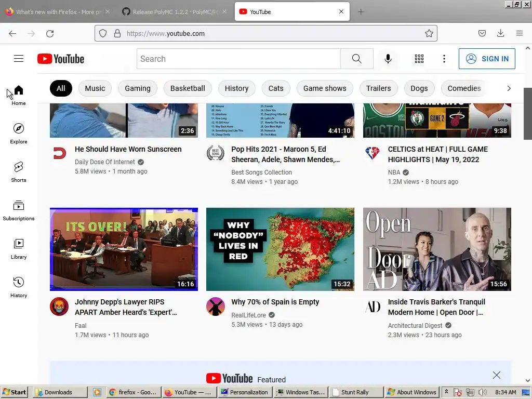The width and height of the screenshot is (532, 399).
Task: Select the Trailers category chip
Action: (x=378, y=88)
